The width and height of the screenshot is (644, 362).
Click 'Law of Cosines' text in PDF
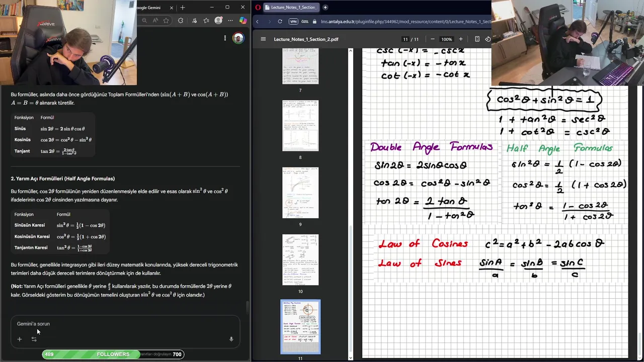423,244
